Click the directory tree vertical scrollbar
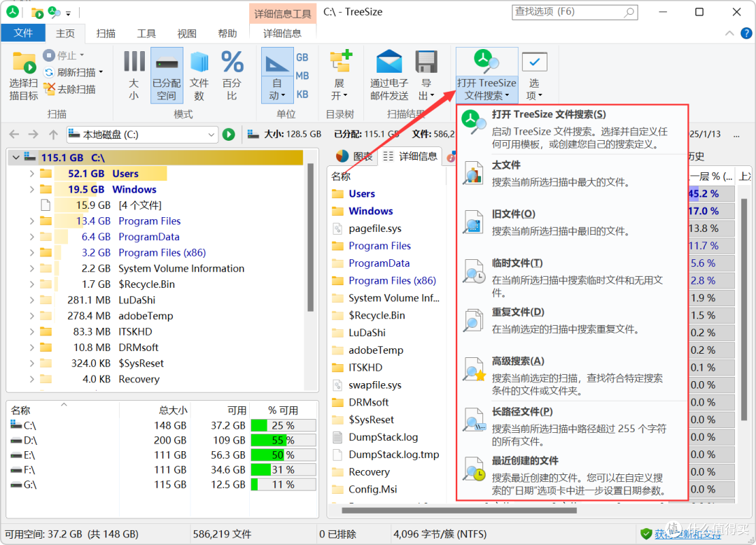Screen dimensions: 756x545 311,236
